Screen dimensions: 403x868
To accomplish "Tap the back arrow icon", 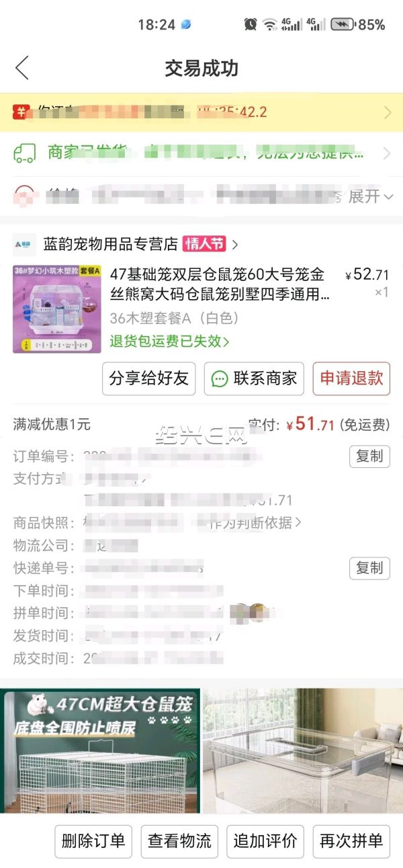I will coord(22,68).
